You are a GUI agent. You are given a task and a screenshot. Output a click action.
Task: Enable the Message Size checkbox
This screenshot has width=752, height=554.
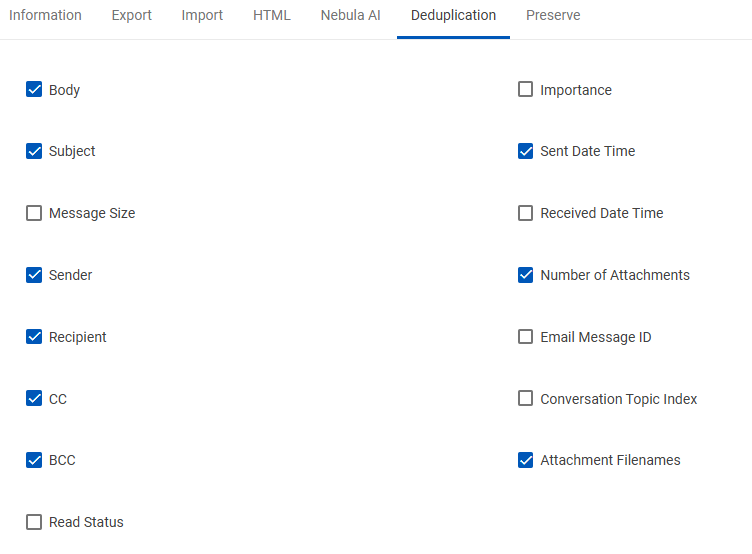click(34, 213)
